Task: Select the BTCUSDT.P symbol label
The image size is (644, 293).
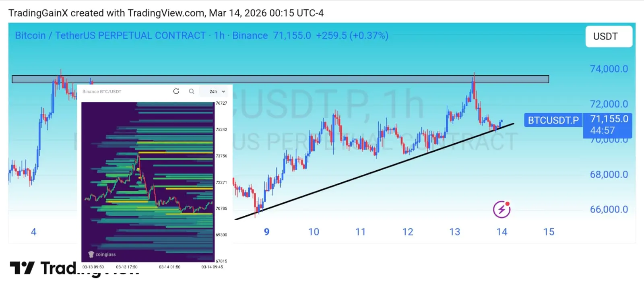Action: point(553,120)
